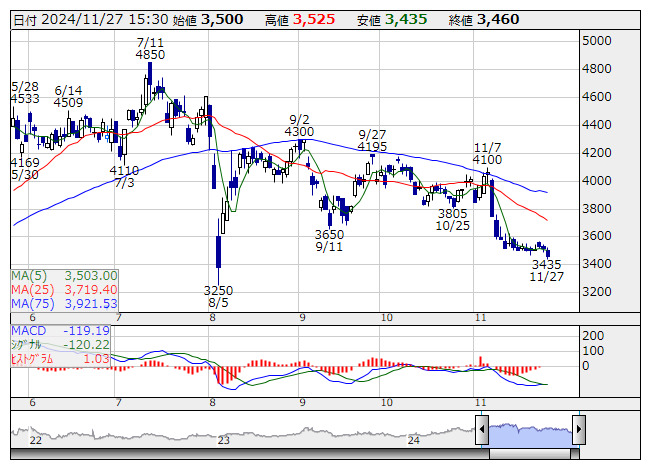Select the 3250 8/5 low label
Viewport: 653px width, 470px height.
pos(218,296)
